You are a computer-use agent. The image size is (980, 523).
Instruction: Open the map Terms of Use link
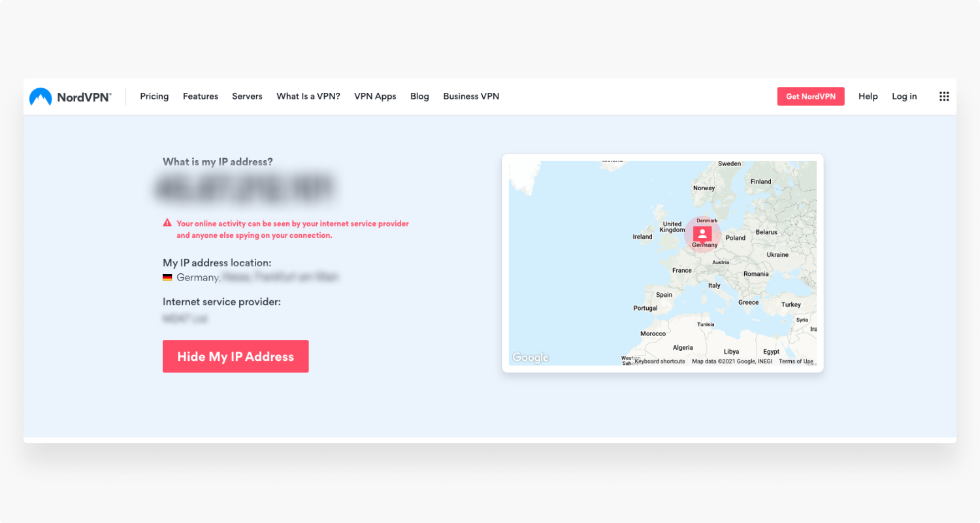(x=796, y=362)
